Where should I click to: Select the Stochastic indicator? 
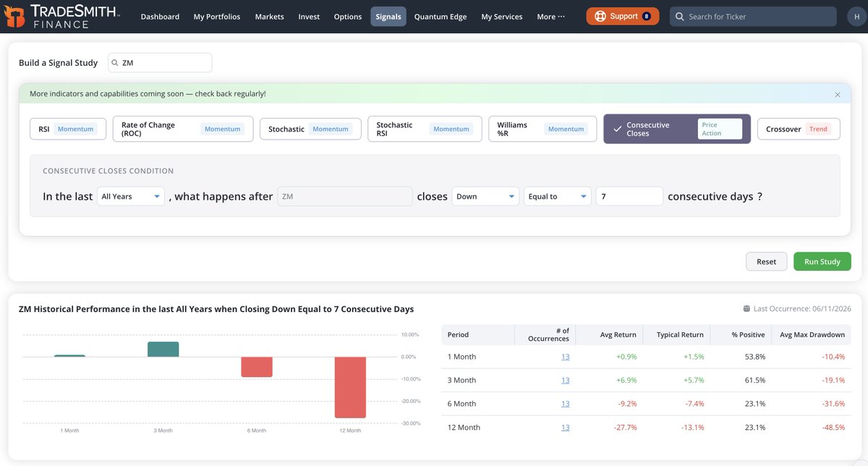click(310, 129)
